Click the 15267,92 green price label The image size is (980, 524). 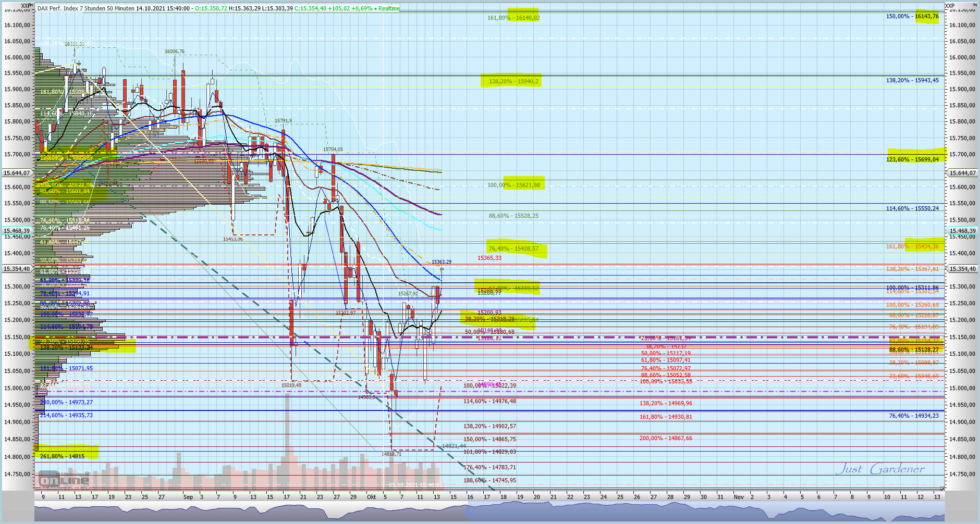(x=408, y=294)
